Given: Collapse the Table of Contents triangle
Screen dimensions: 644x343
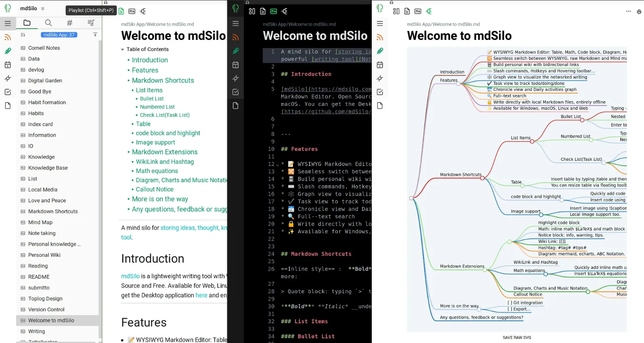Looking at the screenshot, I should point(123,49).
